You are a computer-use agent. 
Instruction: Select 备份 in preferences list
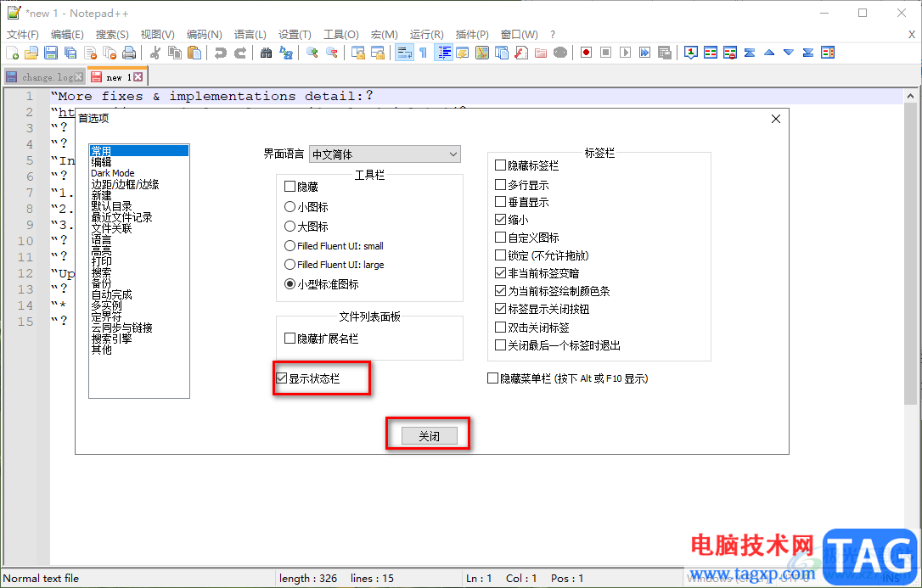click(x=101, y=283)
